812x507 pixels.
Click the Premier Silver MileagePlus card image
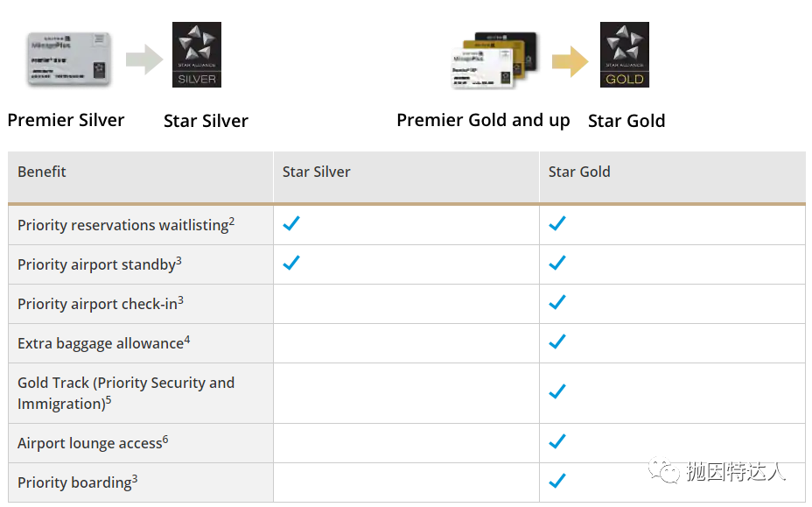(67, 60)
